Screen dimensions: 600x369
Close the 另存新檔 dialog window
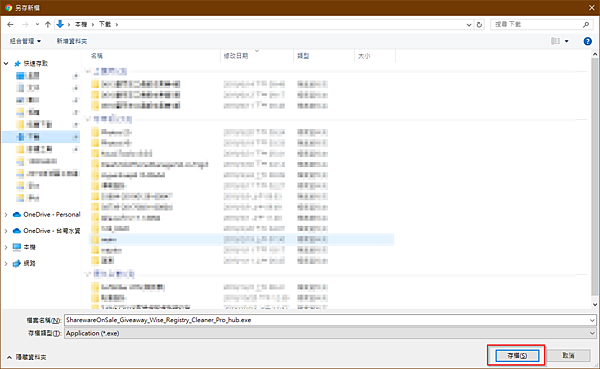click(592, 8)
